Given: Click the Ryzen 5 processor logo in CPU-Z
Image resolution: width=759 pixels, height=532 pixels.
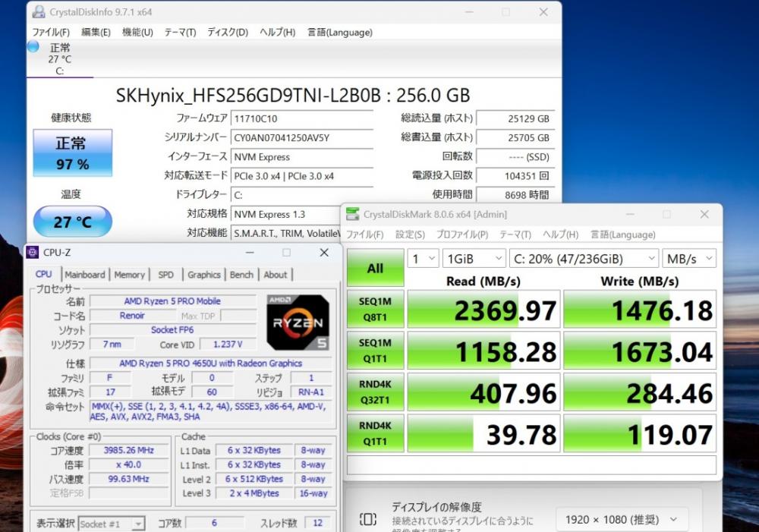Looking at the screenshot, I should click(x=298, y=323).
